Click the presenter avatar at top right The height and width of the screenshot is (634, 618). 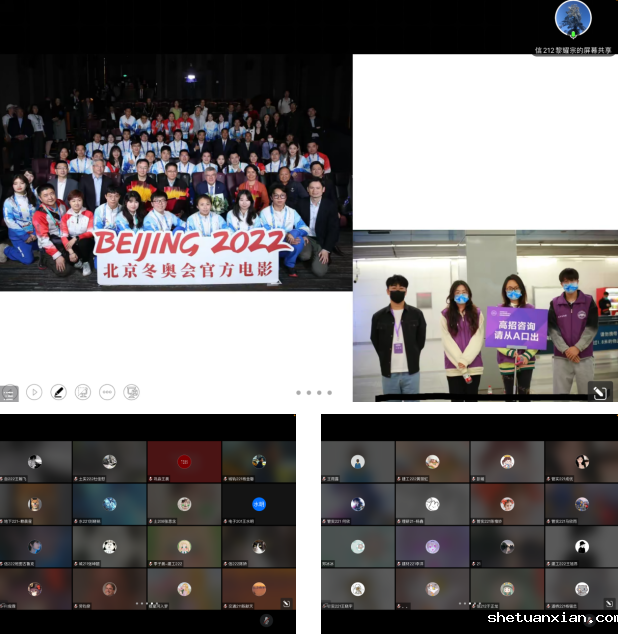point(573,19)
